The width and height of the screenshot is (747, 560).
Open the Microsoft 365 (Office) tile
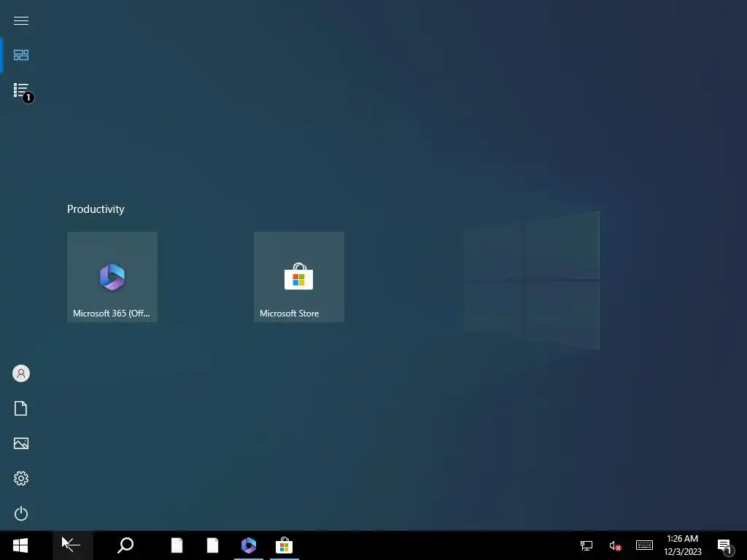112,277
